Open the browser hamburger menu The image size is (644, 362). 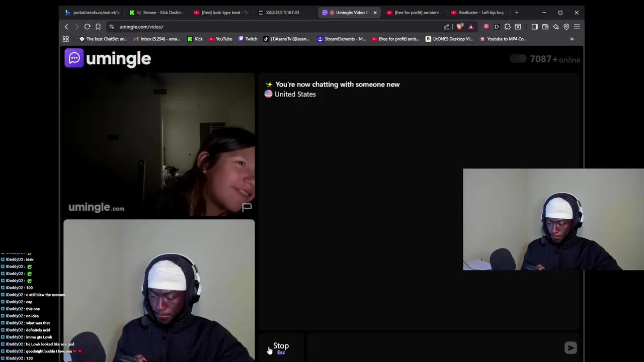577,27
